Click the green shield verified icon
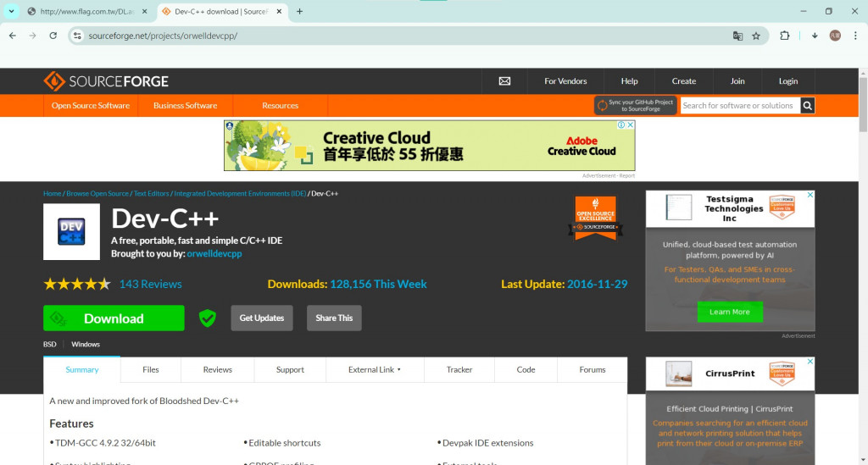Screen dimensions: 868x465 (x=208, y=318)
